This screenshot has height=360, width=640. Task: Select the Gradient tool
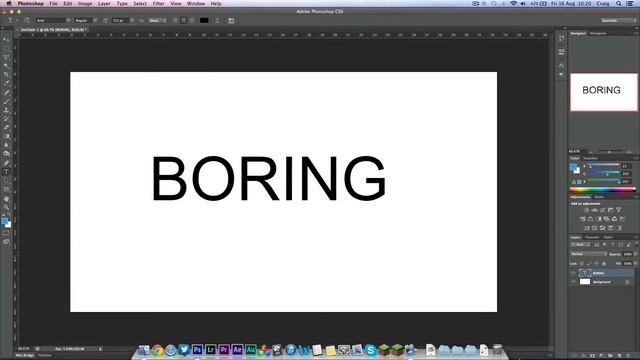[6, 136]
